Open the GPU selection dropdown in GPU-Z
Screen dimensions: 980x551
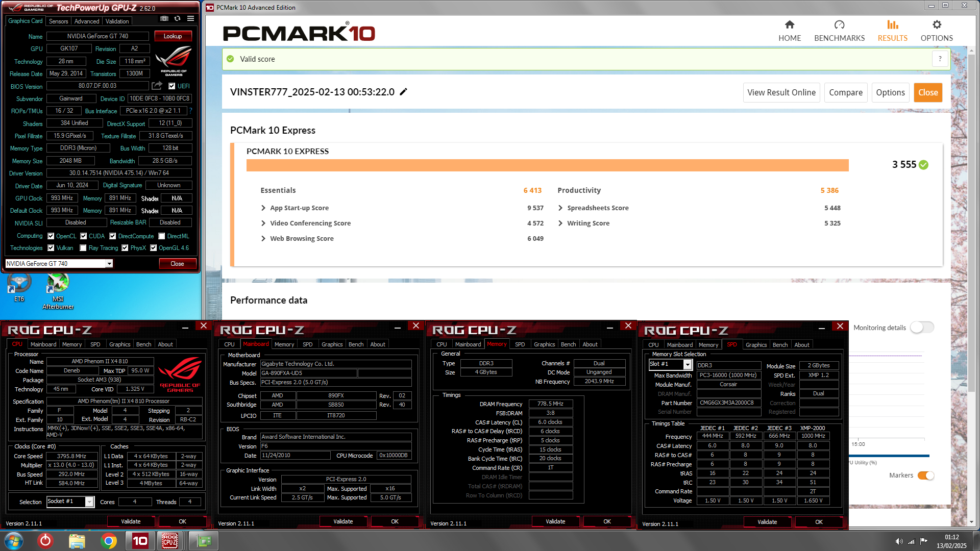coord(109,264)
